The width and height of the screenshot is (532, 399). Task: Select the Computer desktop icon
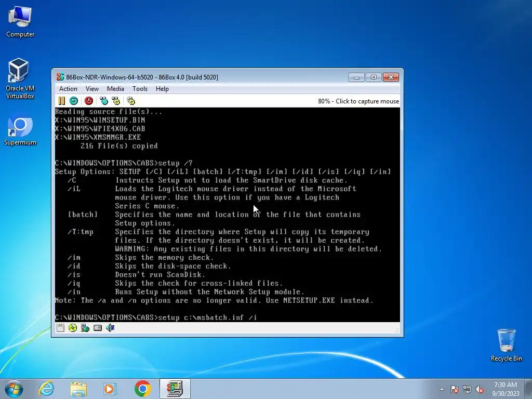point(20,22)
